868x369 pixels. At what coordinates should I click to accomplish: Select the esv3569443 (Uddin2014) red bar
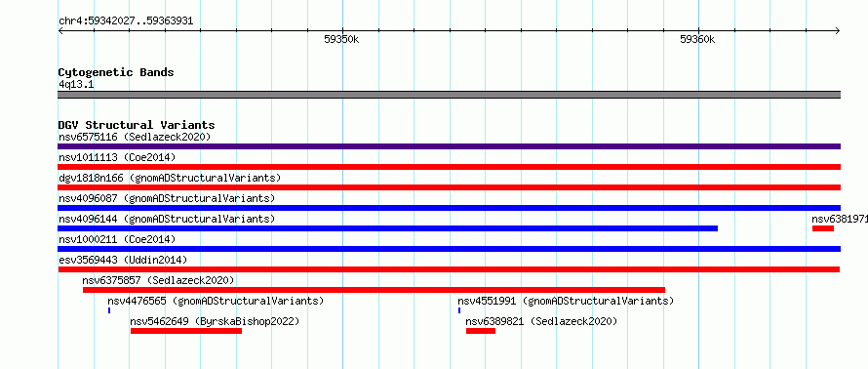point(449,269)
